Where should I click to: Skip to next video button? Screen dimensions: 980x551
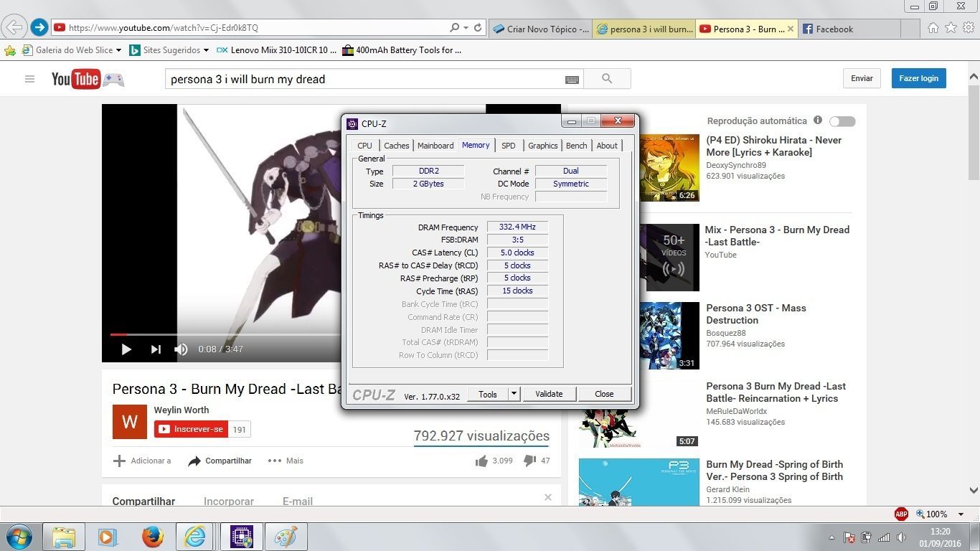156,349
